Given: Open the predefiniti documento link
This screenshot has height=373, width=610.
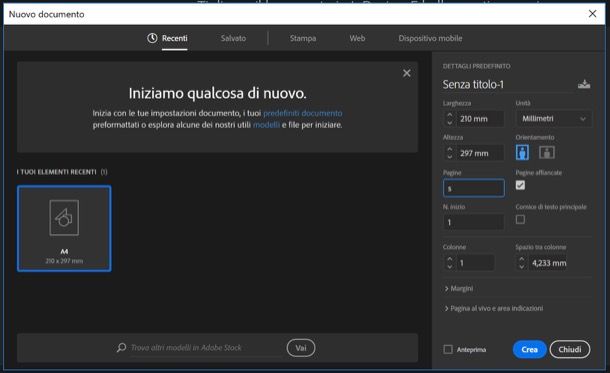Looking at the screenshot, I should 303,113.
